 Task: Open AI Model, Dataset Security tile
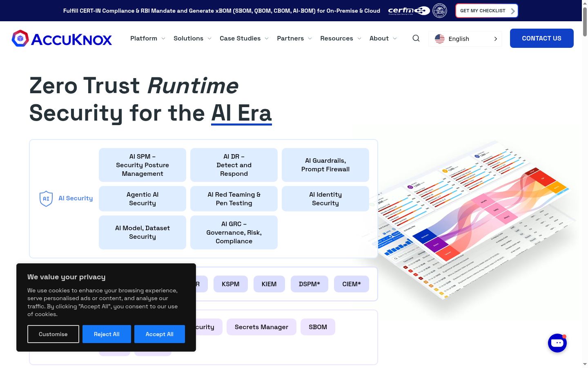coord(143,232)
